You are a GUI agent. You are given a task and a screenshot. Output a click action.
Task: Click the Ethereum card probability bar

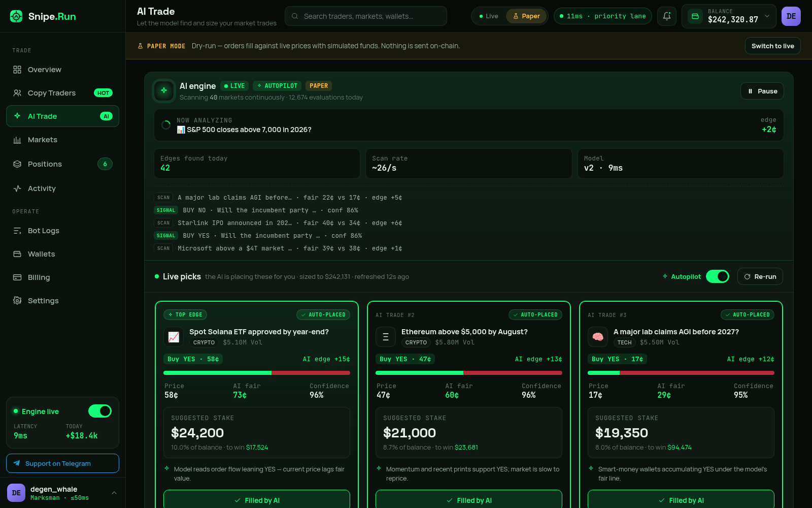click(469, 373)
